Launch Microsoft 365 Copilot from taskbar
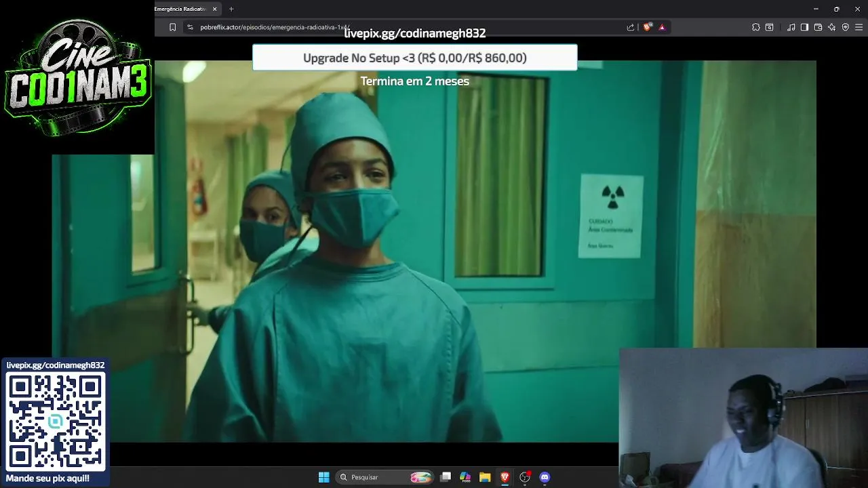The image size is (868, 488). 465,477
